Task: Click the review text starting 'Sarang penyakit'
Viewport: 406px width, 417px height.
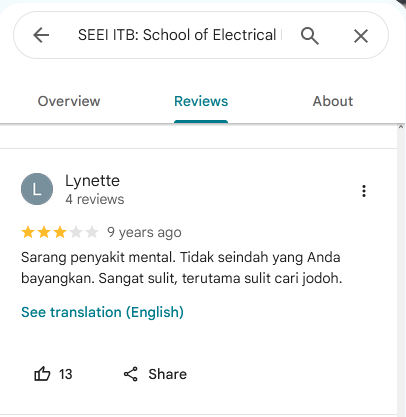Action: pos(182,268)
